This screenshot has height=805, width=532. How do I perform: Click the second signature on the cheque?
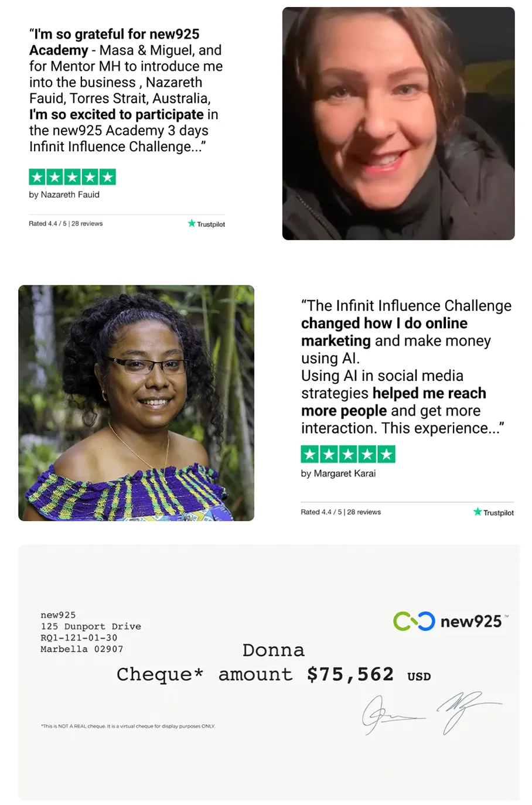click(x=468, y=711)
